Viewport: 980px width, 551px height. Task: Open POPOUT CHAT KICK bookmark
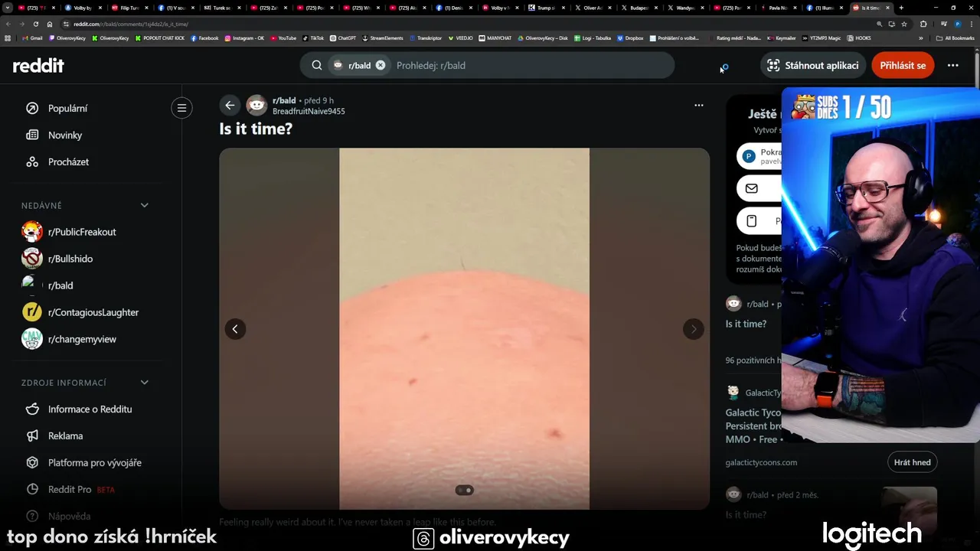point(160,37)
